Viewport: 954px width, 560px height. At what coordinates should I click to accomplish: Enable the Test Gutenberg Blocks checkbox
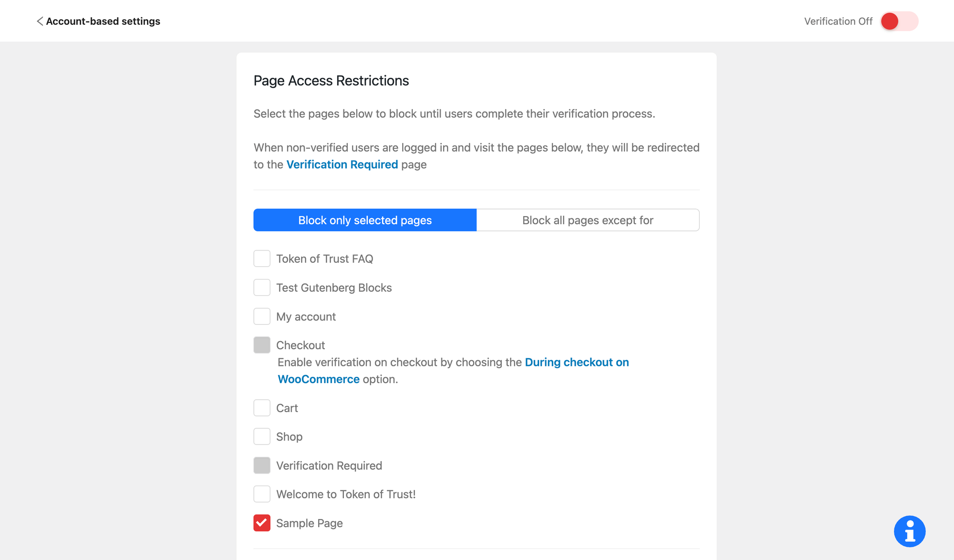(262, 288)
